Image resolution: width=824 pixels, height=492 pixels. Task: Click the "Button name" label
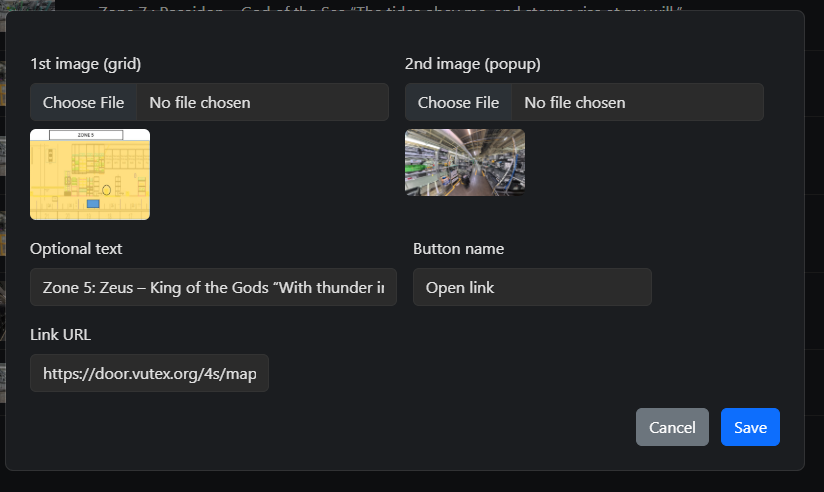point(458,248)
